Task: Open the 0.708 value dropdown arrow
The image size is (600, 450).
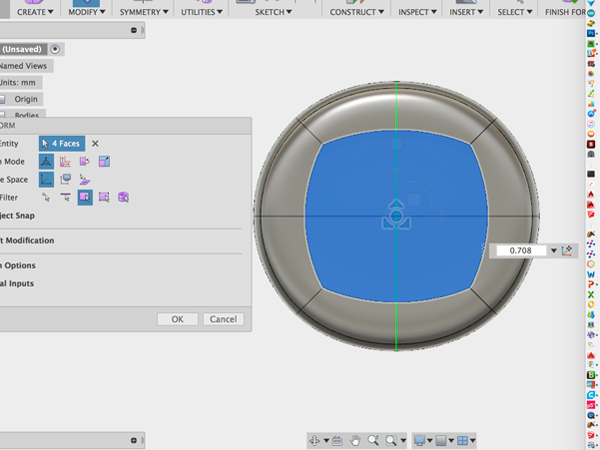Action: [554, 251]
